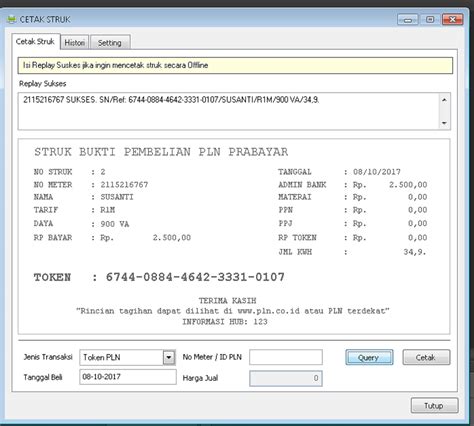Click the Query button
This screenshot has height=426, width=474.
[x=369, y=358]
